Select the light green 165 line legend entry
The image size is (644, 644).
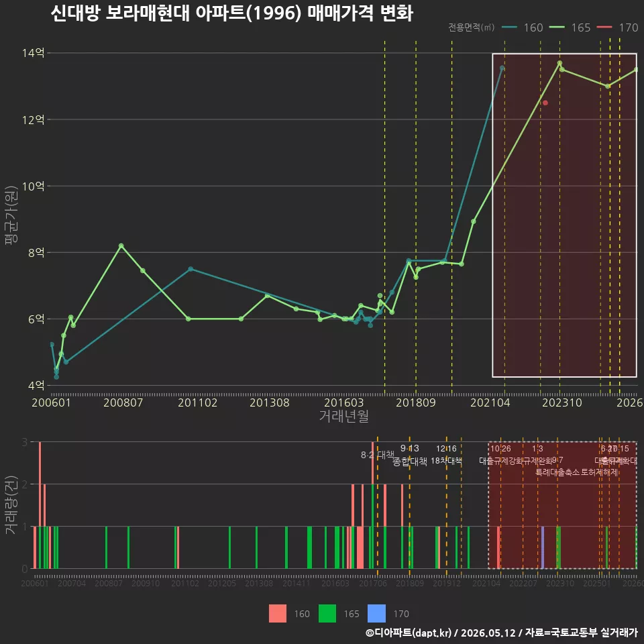(x=570, y=28)
